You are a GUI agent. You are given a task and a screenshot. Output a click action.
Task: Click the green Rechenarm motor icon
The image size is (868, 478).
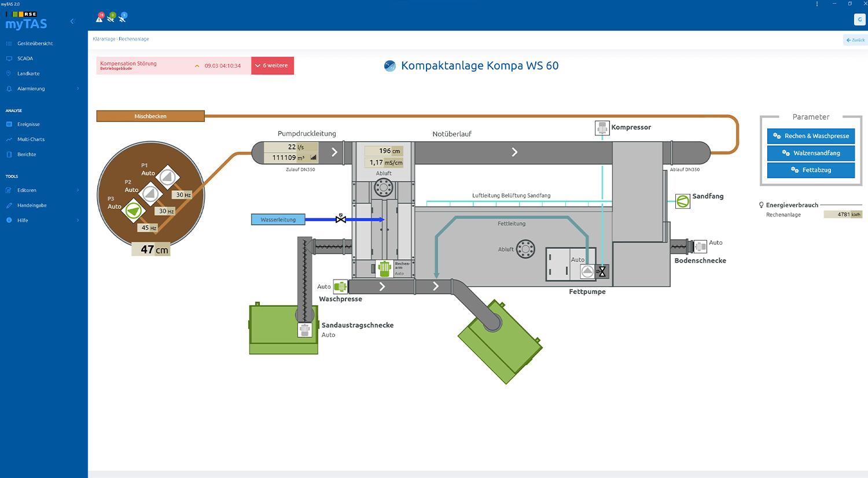(385, 269)
